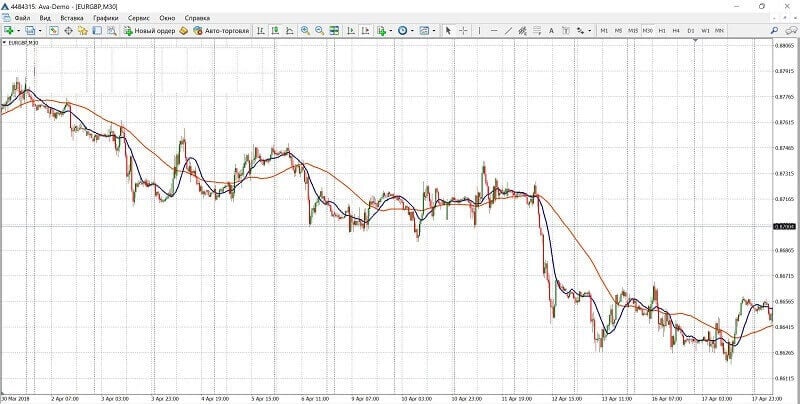This screenshot has height=404, width=800.
Task: Open the Графики menu
Action: (x=106, y=18)
